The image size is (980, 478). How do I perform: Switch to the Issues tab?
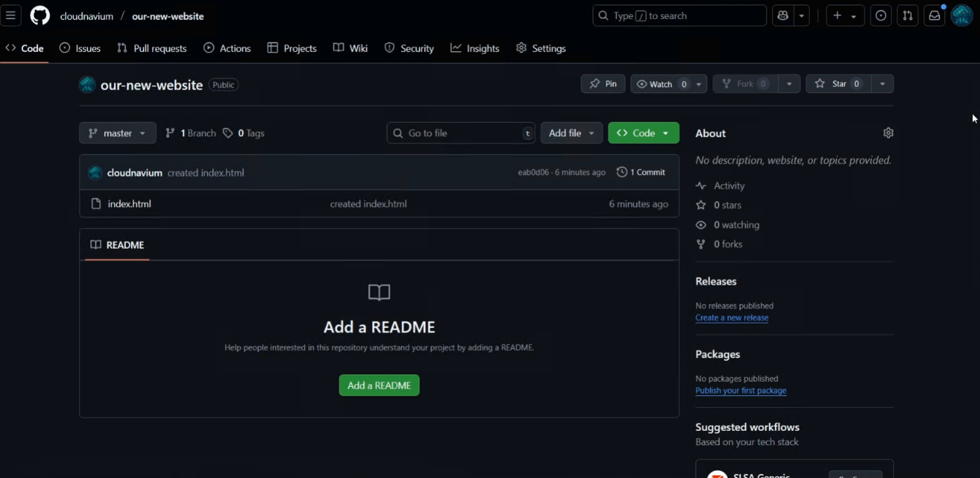80,48
